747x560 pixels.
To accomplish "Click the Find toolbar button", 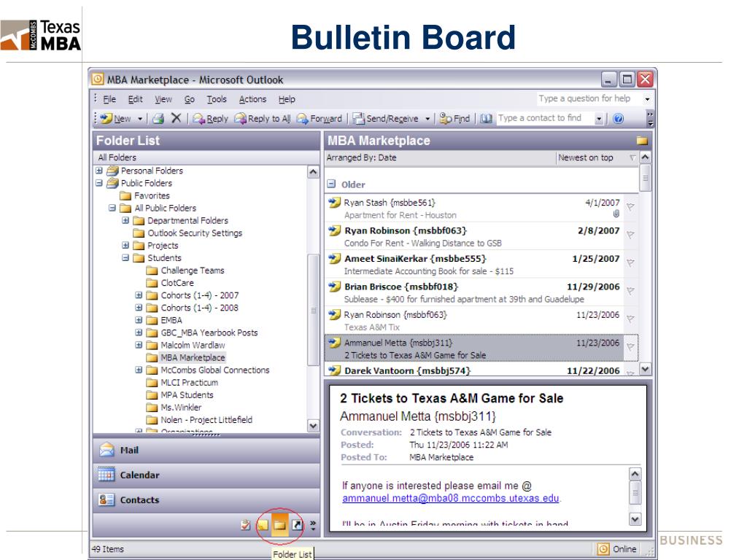I will coord(454,119).
